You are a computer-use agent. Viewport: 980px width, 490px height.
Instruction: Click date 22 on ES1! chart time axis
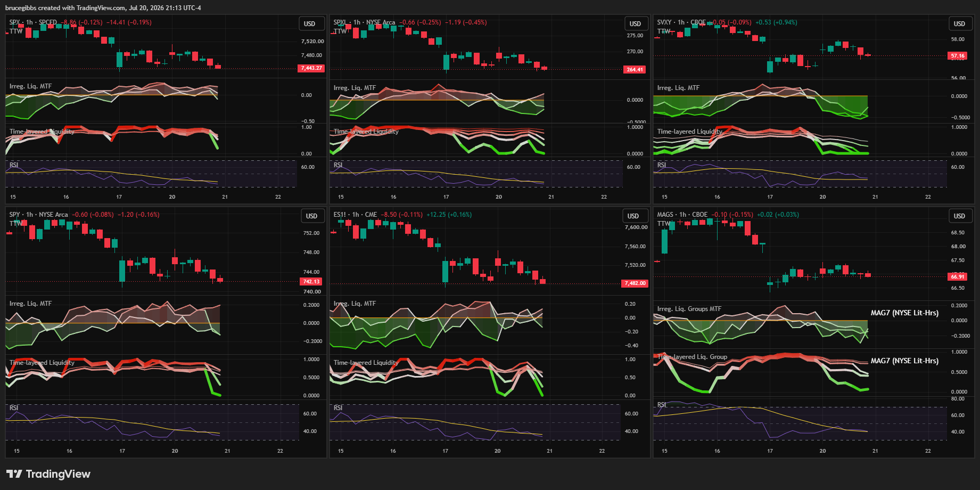coord(602,451)
